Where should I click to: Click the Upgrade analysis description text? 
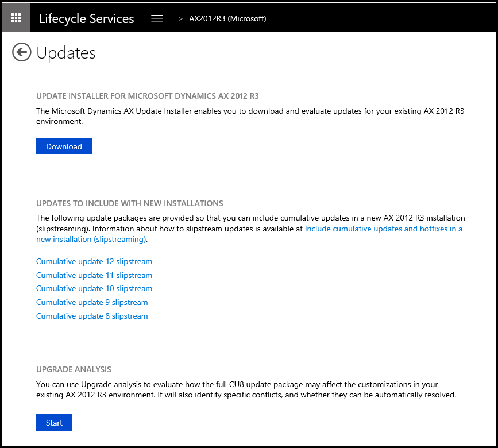pos(245,389)
